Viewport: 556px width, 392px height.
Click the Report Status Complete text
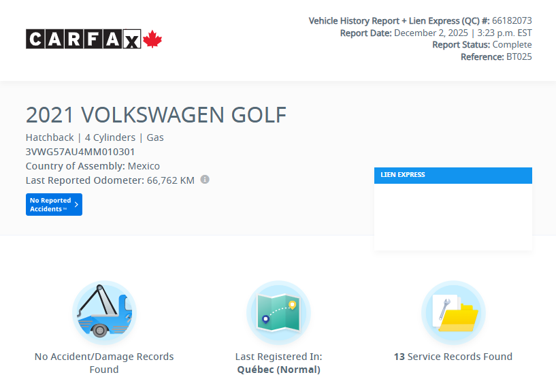coord(483,44)
